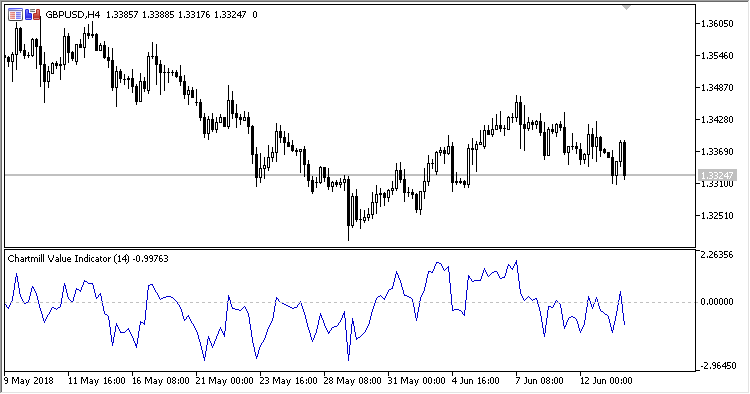The image size is (750, 394).
Task: Click the 31 May 00:00 time label
Action: [x=417, y=381]
